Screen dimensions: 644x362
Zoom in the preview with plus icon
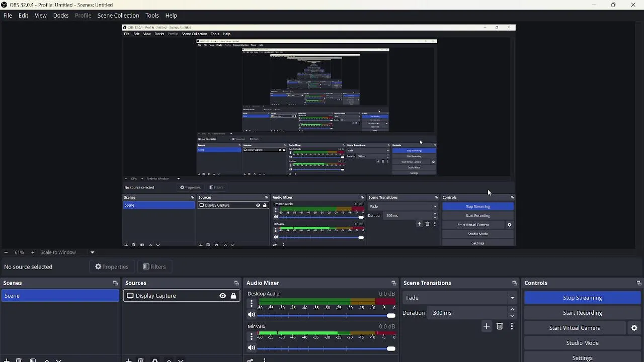[33, 252]
